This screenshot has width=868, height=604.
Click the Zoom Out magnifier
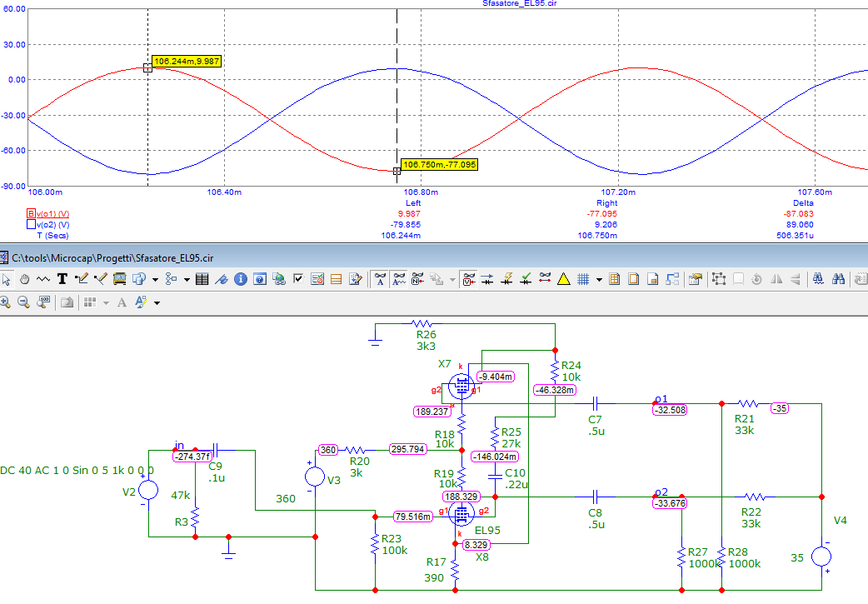[x=25, y=302]
